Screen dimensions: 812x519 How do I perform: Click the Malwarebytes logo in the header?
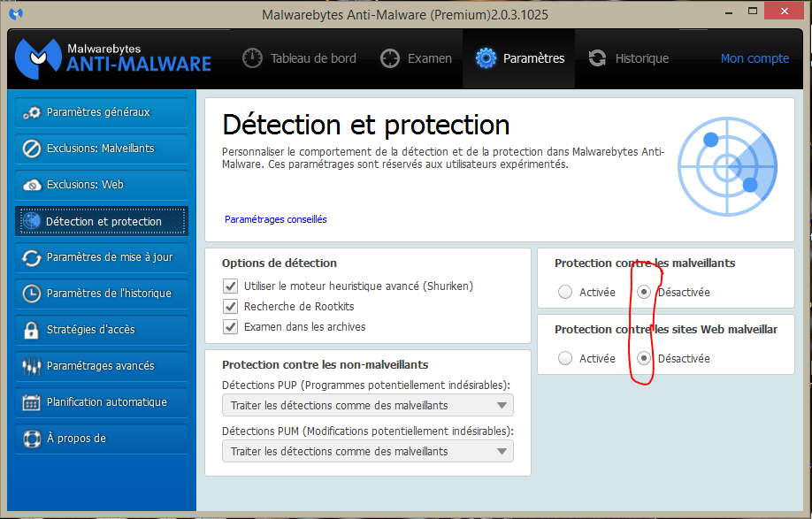(x=113, y=58)
